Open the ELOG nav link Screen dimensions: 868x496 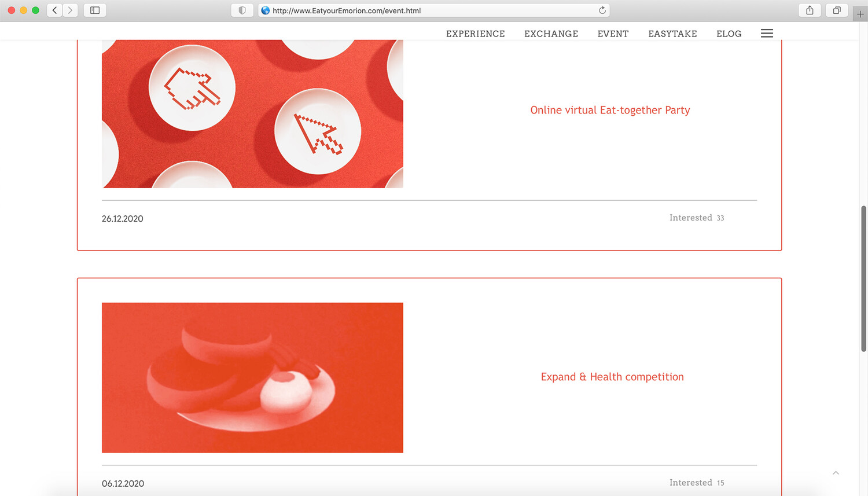coord(729,34)
